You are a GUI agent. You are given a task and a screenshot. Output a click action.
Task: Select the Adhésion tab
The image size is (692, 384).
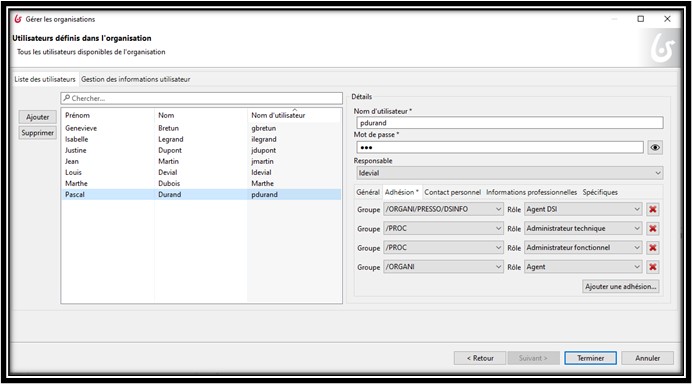tap(402, 192)
